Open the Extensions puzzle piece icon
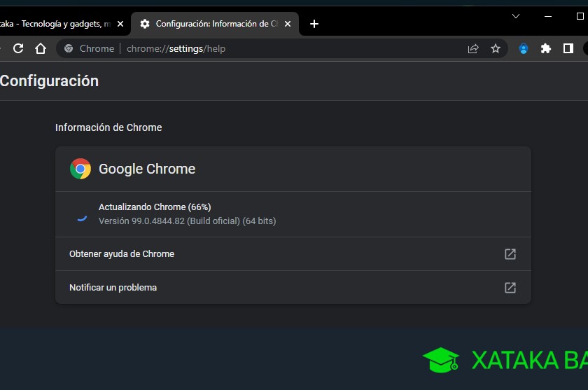 545,48
